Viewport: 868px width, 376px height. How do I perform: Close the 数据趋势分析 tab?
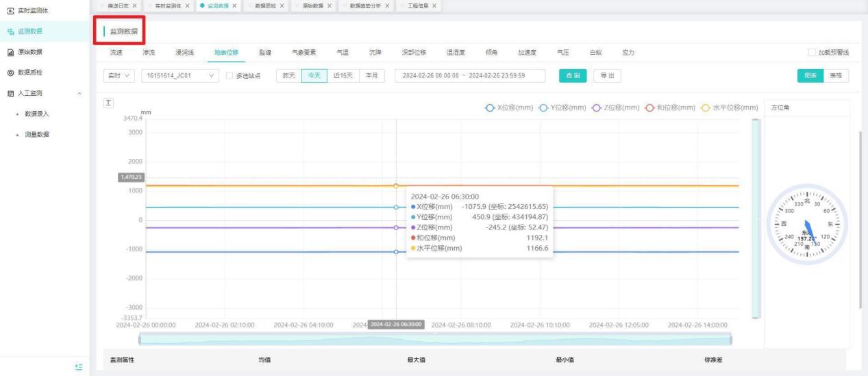(x=388, y=6)
